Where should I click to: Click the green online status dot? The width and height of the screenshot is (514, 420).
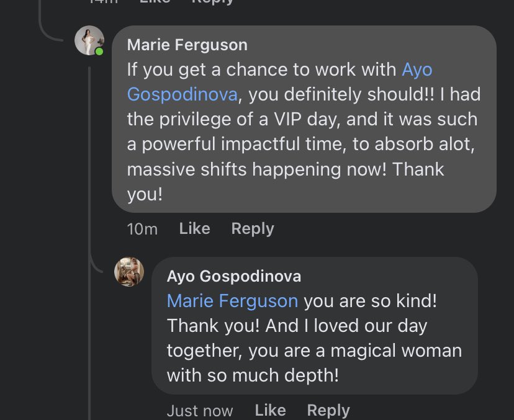tap(99, 51)
